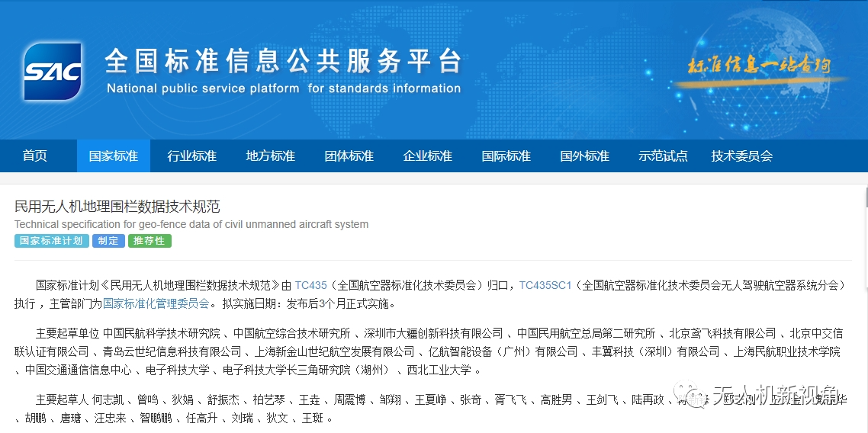Click the text 电子科技大学长三角研究院（湖州）
This screenshot has height=433, width=868.
point(307,370)
